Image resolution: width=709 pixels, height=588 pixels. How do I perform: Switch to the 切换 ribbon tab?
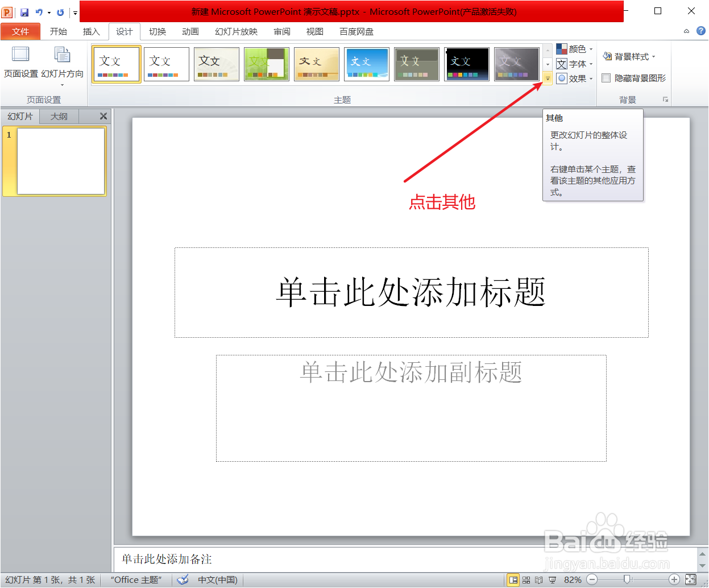(x=157, y=32)
